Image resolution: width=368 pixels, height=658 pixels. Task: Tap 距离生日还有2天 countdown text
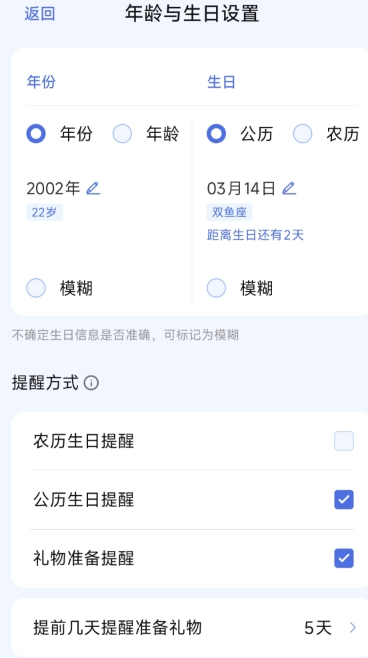coord(255,235)
